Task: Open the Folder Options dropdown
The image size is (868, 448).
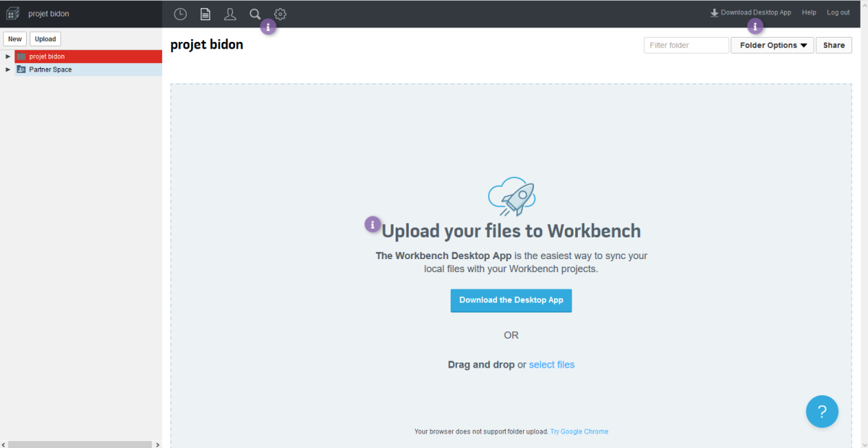Action: click(773, 45)
